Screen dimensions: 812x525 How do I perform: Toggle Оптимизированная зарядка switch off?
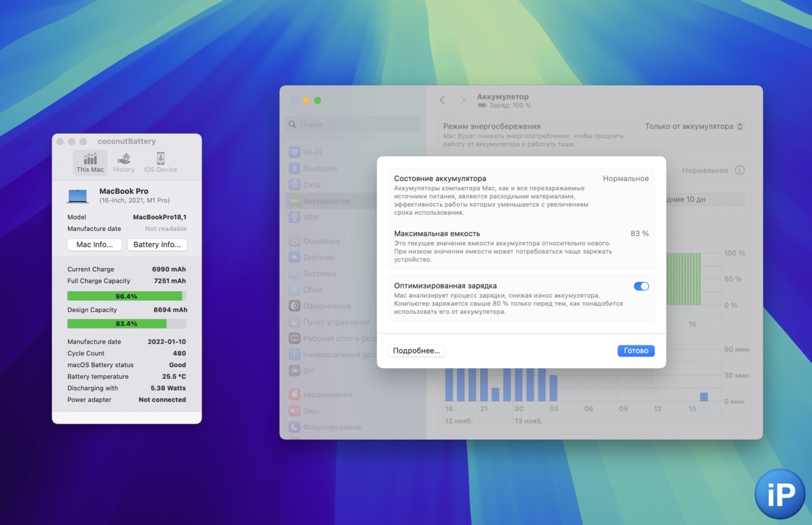coord(641,286)
